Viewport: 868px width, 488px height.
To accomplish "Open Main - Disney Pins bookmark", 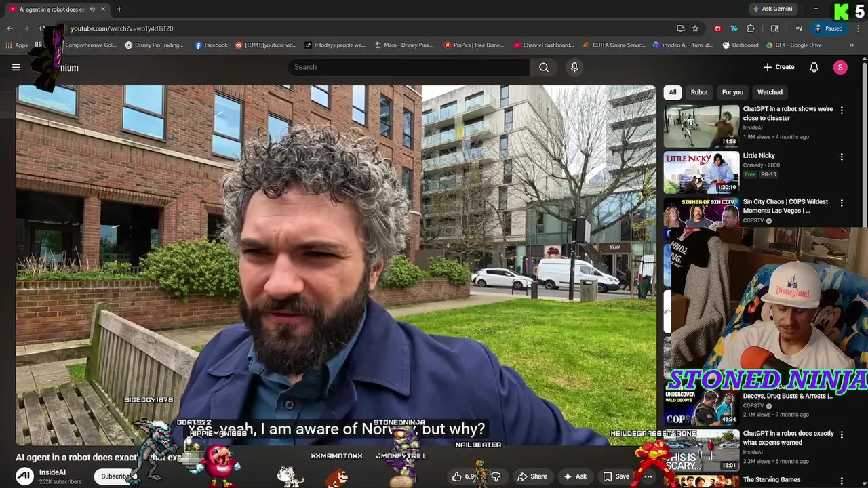I will tap(403, 45).
